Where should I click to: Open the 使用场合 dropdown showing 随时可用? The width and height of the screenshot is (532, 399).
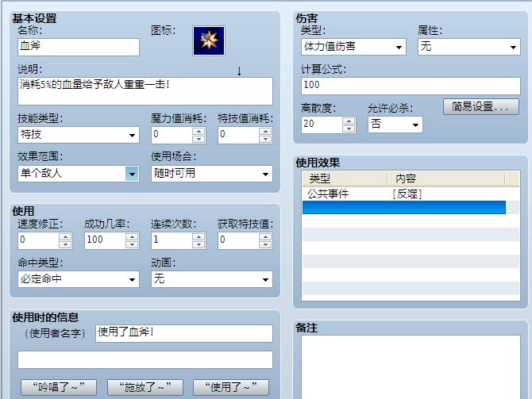(212, 174)
